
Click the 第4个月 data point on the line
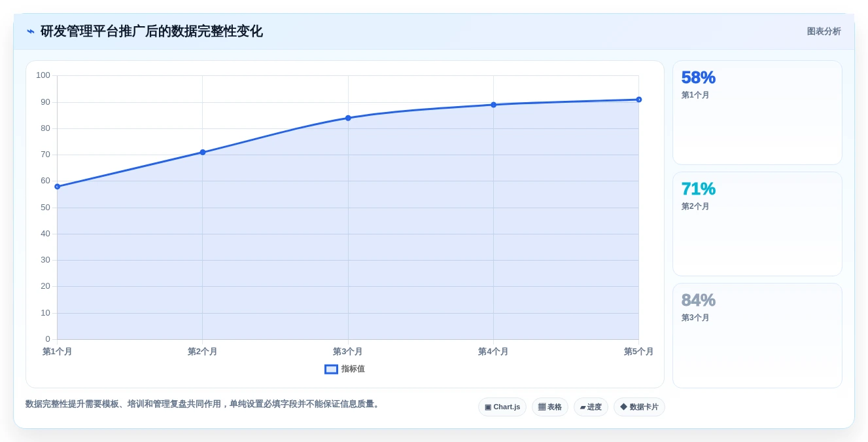(x=493, y=105)
